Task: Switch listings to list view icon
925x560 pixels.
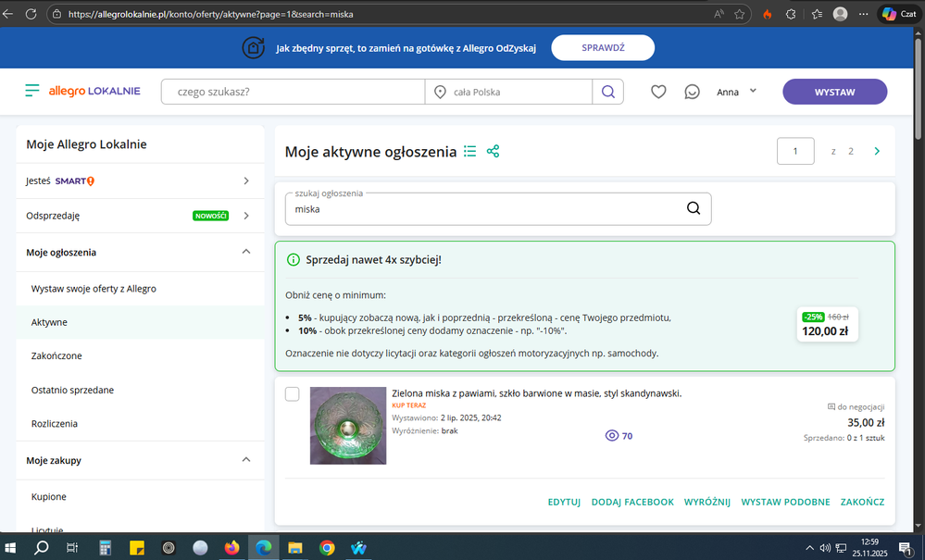Action: [x=470, y=151]
